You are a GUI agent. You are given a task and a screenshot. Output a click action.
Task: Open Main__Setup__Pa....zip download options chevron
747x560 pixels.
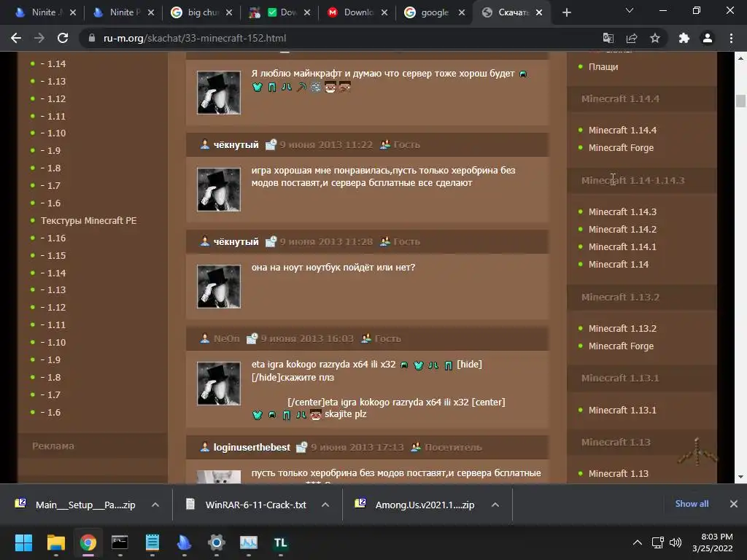click(155, 505)
